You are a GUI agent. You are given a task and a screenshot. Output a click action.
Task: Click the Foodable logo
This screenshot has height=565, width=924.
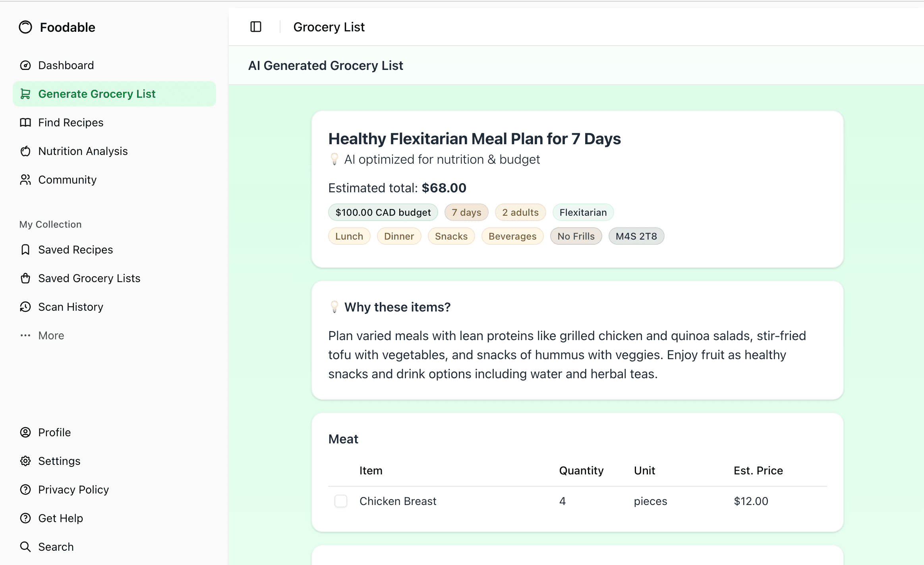pyautogui.click(x=56, y=27)
